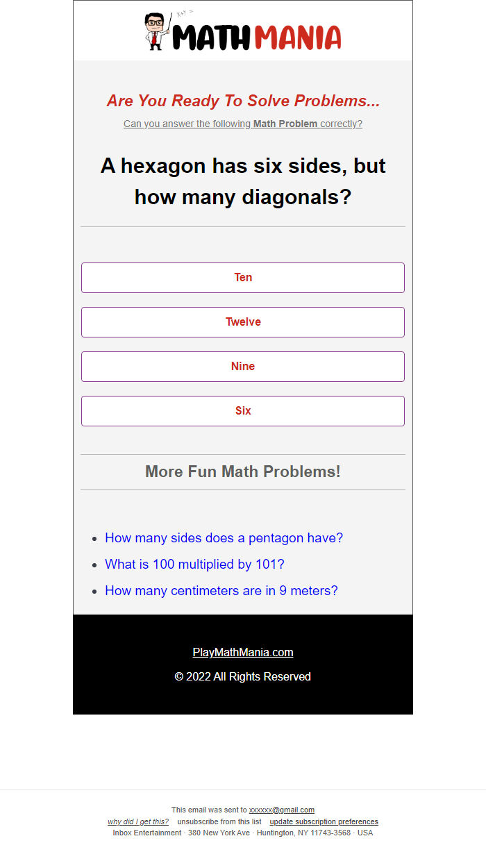Click the Math Mania wordmark logo
Viewport: 486px width, 868px height.
pyautogui.click(x=257, y=38)
